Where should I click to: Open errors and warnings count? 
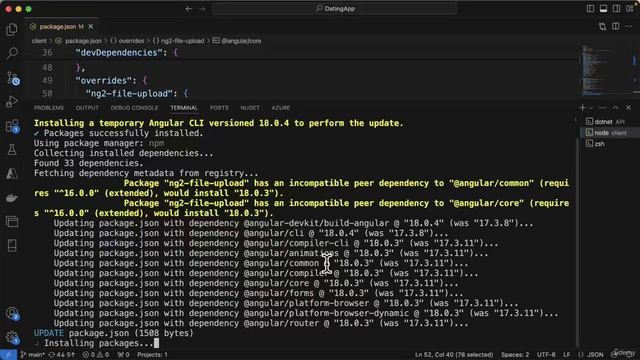pos(96,355)
